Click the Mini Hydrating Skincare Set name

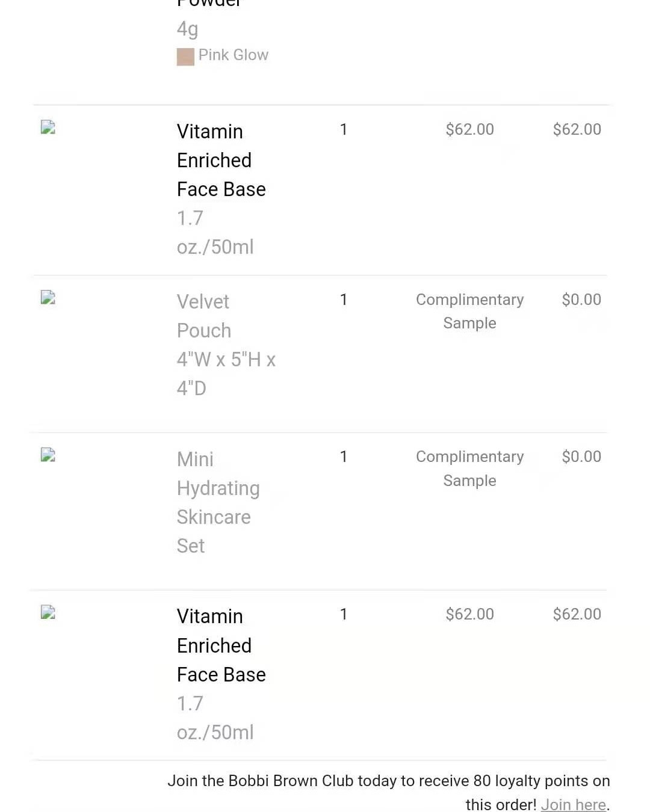[218, 502]
